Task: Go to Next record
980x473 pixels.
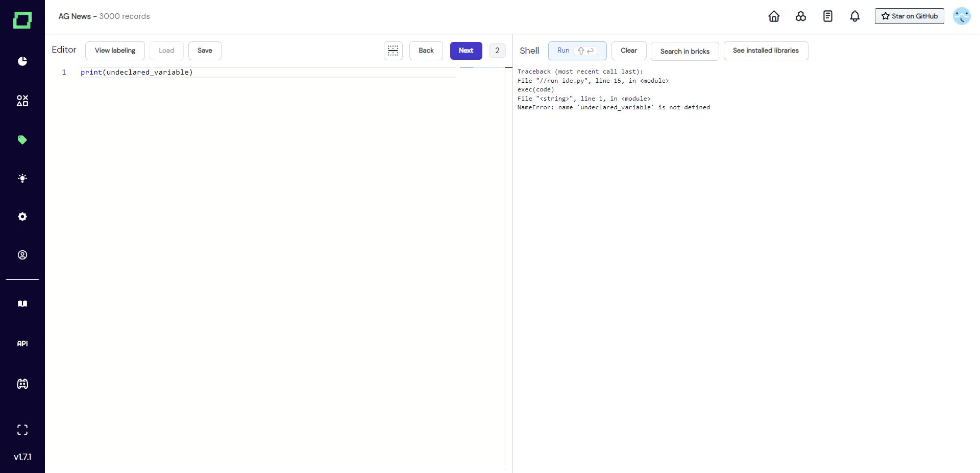Action: 466,51
